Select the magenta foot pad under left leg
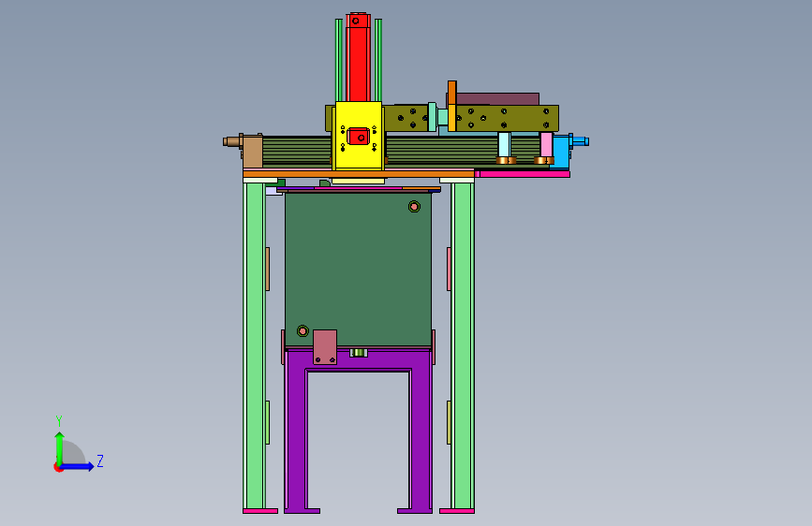The image size is (812, 526). coord(260,511)
